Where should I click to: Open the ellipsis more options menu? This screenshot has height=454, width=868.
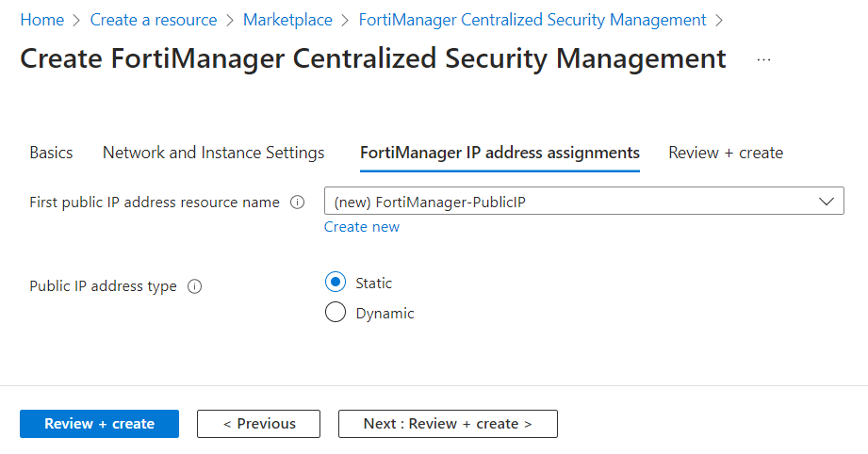tap(763, 59)
